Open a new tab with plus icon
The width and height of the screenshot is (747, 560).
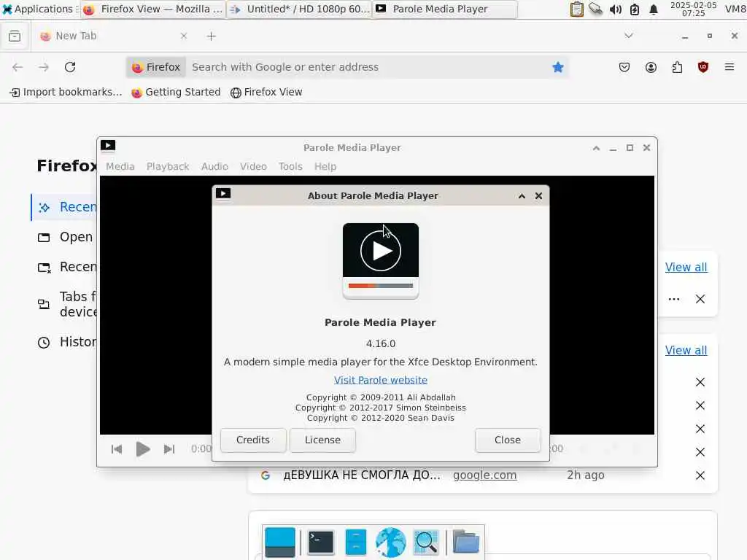pyautogui.click(x=212, y=36)
